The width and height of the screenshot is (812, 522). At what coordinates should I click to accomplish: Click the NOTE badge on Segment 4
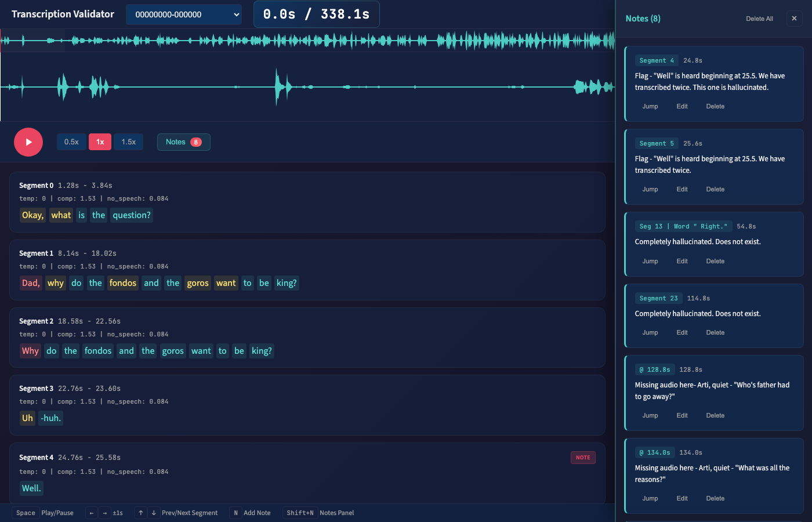[582, 457]
